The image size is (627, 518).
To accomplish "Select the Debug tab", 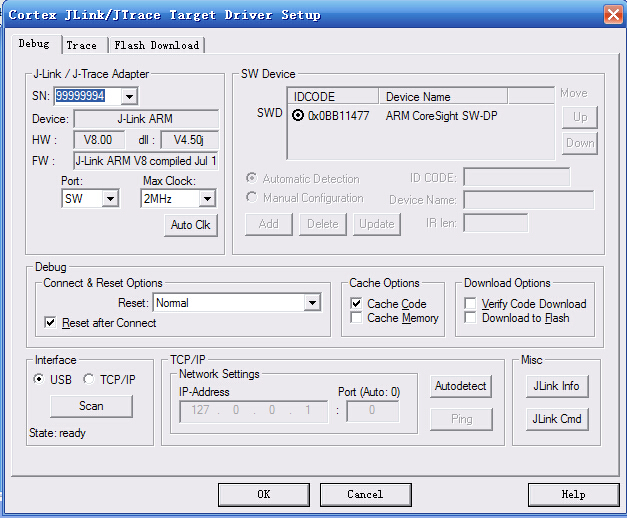I will 34,43.
